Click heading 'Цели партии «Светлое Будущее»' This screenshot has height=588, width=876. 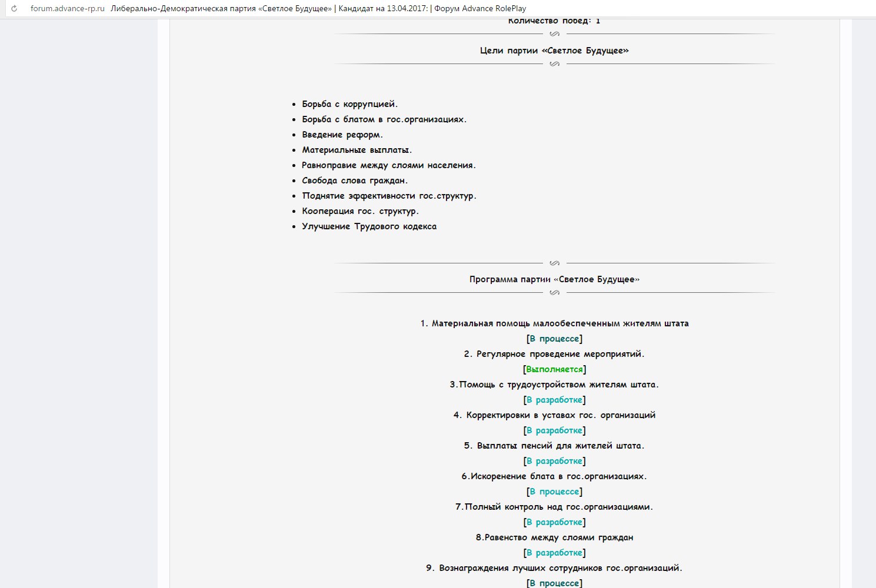[x=554, y=51]
